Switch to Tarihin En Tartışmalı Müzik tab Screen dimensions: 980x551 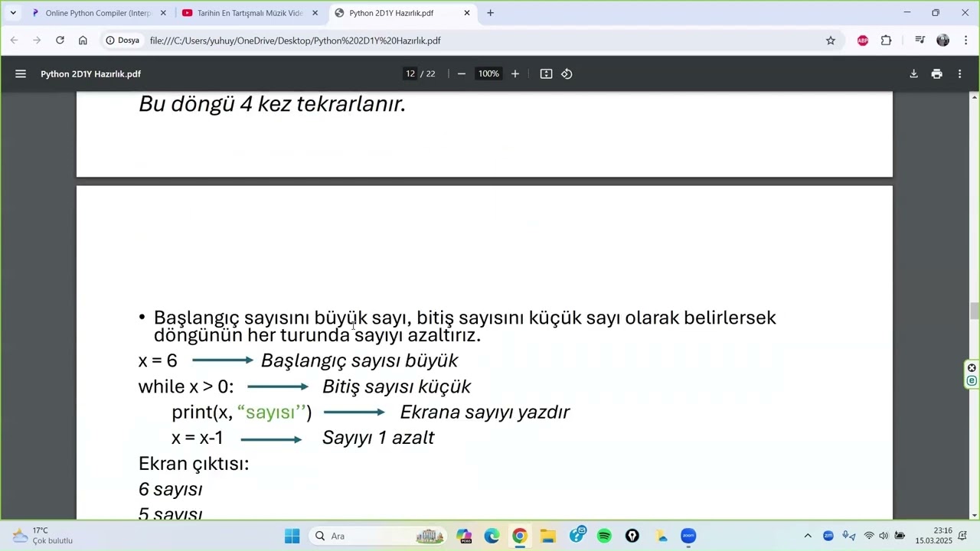pos(250,13)
